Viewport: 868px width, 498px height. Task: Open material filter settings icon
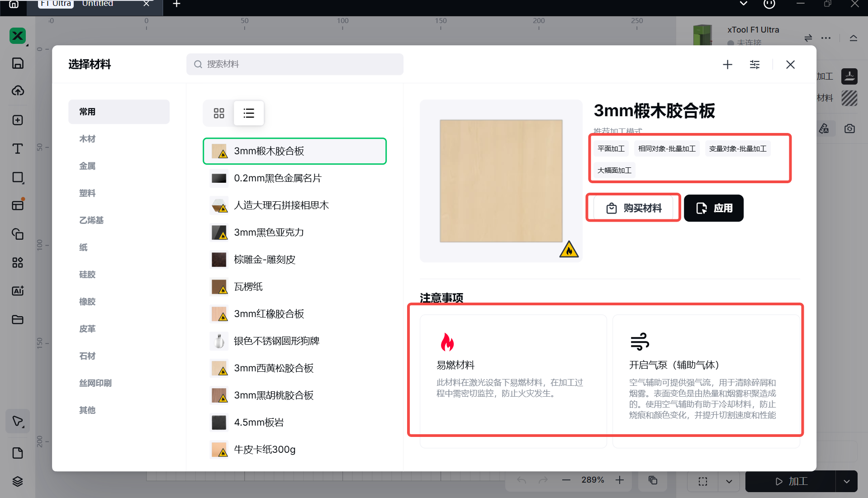tap(754, 65)
